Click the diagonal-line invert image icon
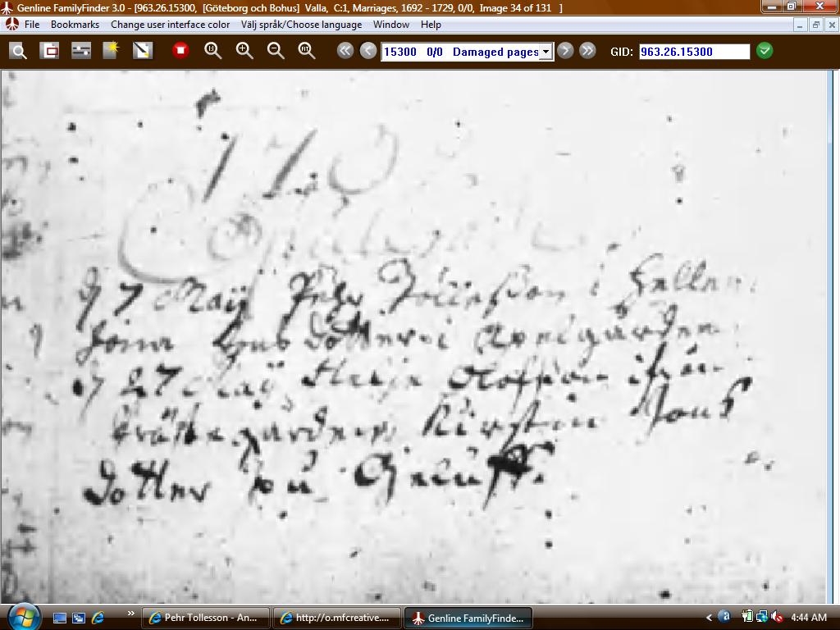The width and height of the screenshot is (840, 630). (x=143, y=52)
